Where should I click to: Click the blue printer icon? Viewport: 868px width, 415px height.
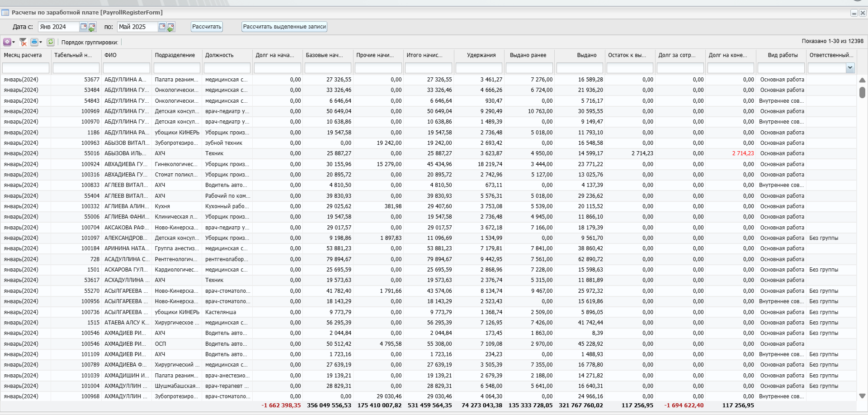click(34, 42)
